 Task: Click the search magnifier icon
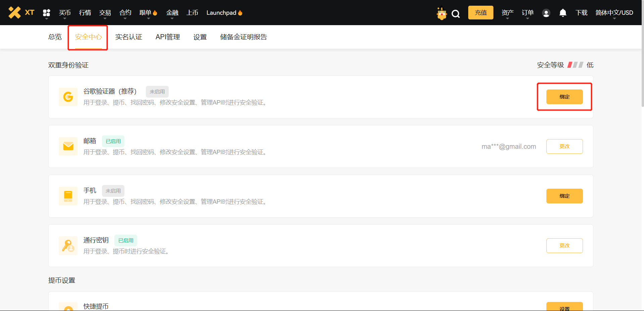pyautogui.click(x=455, y=13)
